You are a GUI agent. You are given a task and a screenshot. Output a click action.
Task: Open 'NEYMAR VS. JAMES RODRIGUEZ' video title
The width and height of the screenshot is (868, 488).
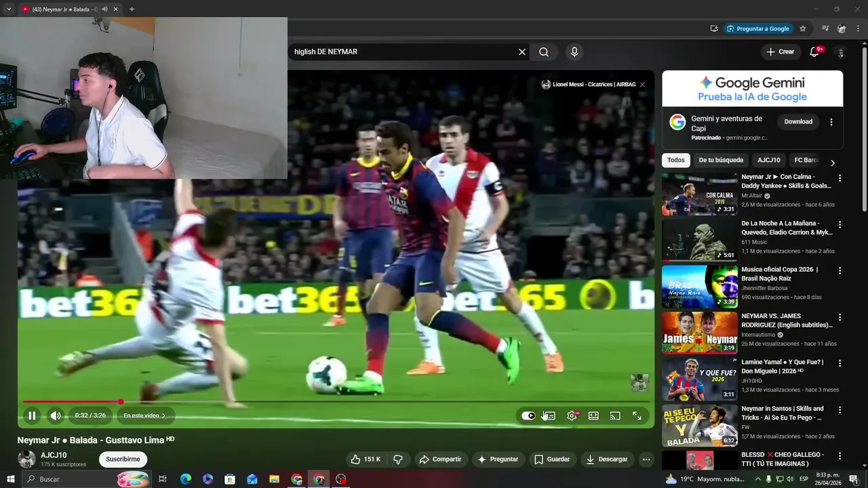(x=787, y=321)
